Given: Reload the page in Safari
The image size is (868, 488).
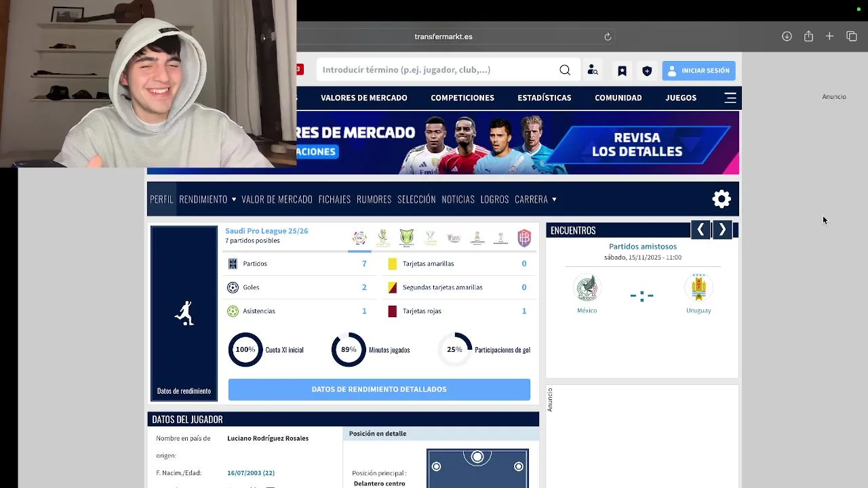Looking at the screenshot, I should [608, 37].
